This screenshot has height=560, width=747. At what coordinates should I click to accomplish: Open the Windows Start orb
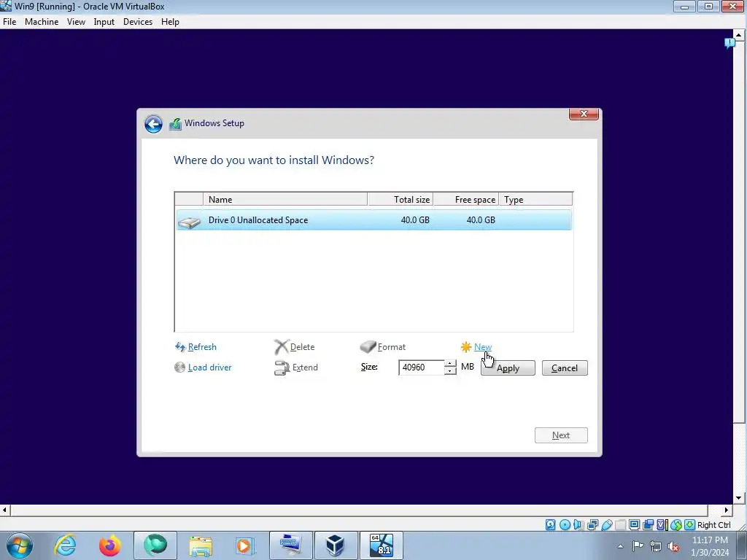click(x=20, y=545)
